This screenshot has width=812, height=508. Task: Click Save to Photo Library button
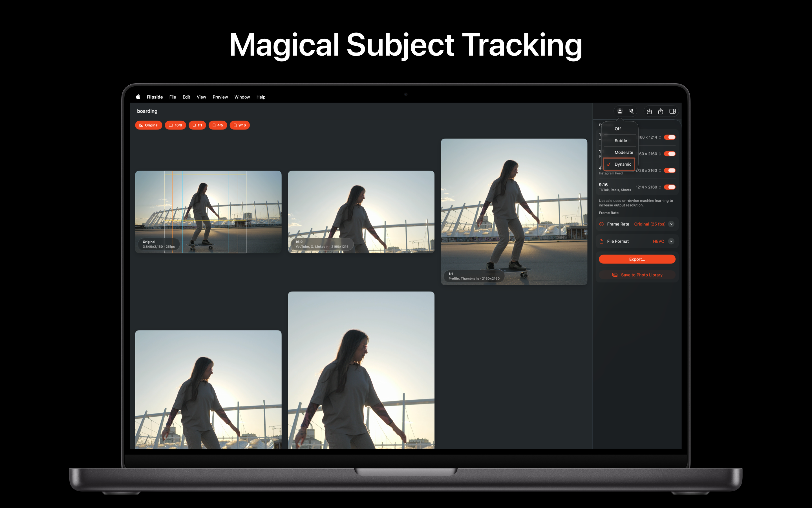pyautogui.click(x=637, y=275)
